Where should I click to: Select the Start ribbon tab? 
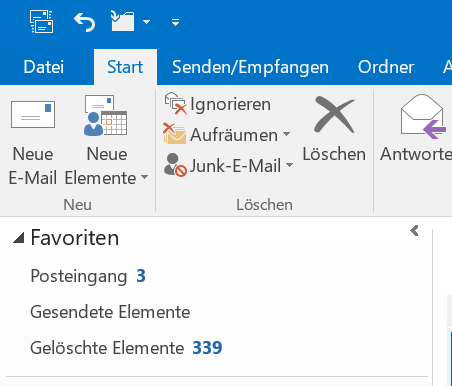pos(125,67)
